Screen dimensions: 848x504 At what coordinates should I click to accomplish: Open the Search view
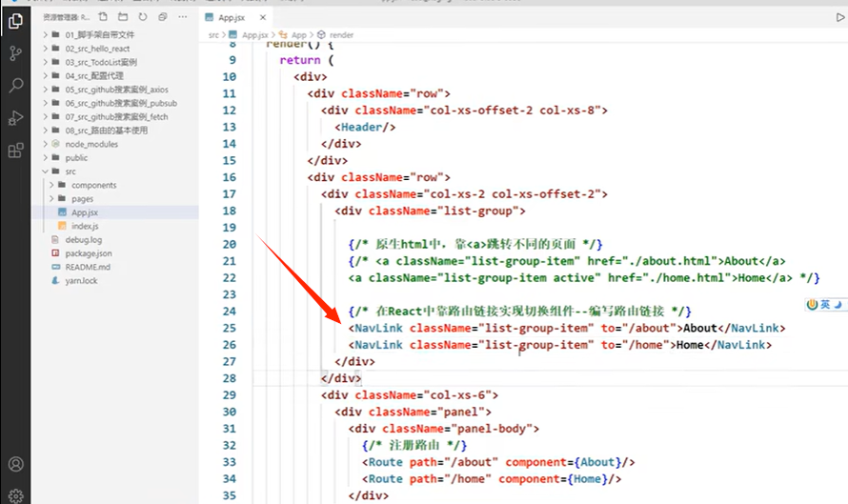pos(15,85)
